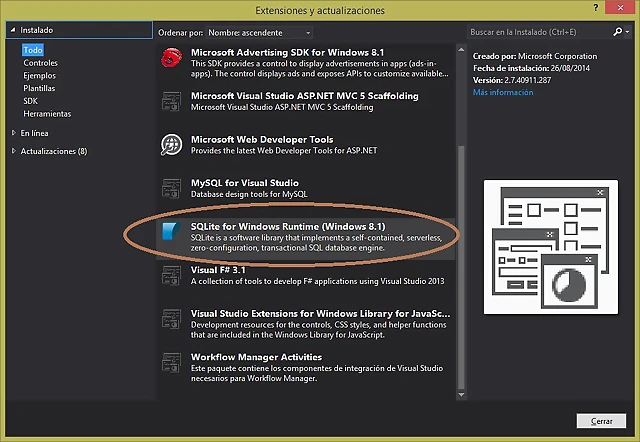Viewport: 640px width, 442px height.
Task: Click the extensions list scrollbar thumb
Action: pos(461,267)
